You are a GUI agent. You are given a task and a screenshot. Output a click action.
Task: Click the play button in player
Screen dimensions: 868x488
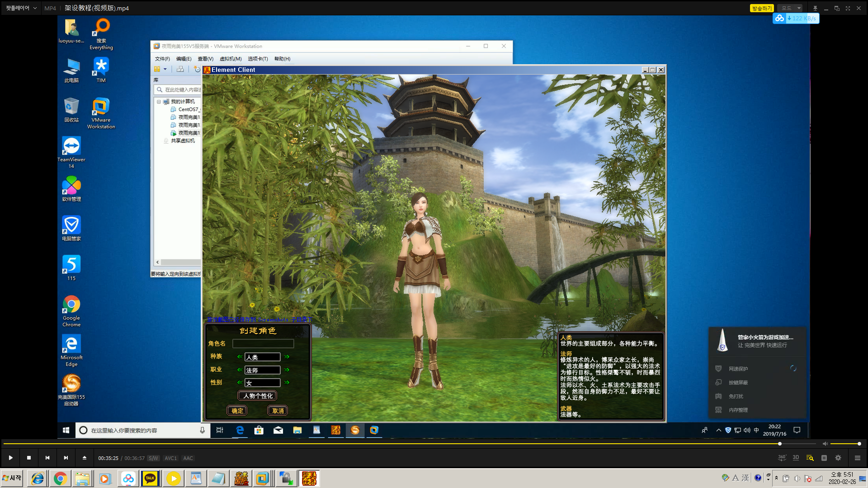10,458
